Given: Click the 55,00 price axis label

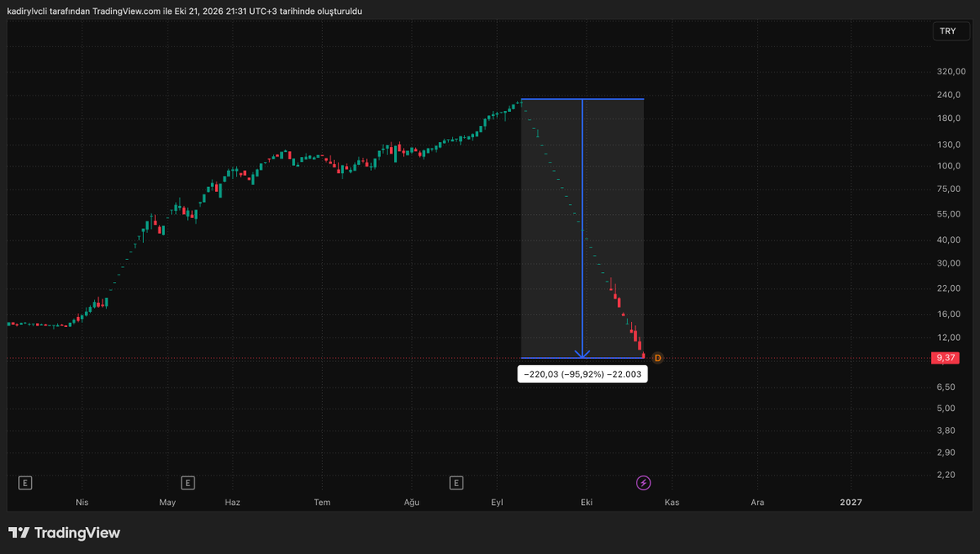Looking at the screenshot, I should click(x=949, y=214).
